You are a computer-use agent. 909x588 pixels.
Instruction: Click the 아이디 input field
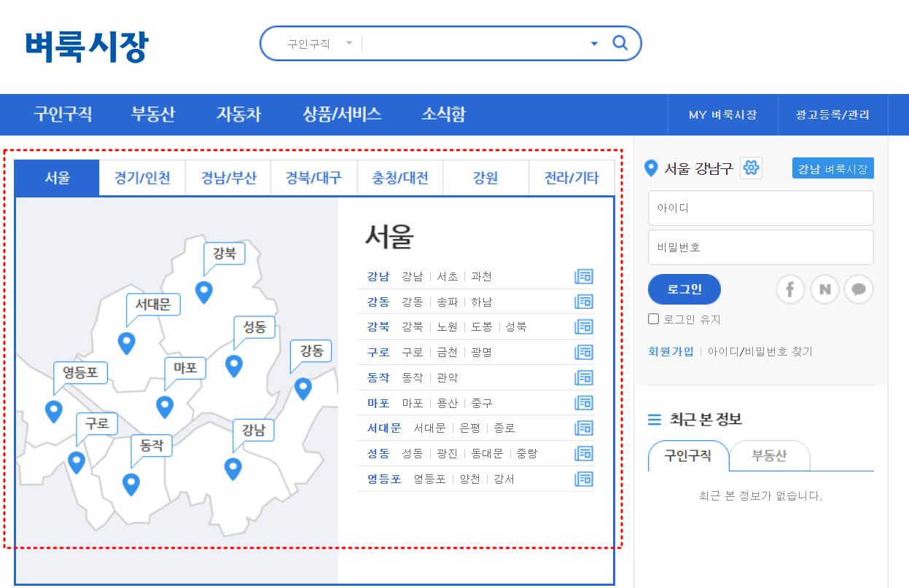pyautogui.click(x=760, y=208)
